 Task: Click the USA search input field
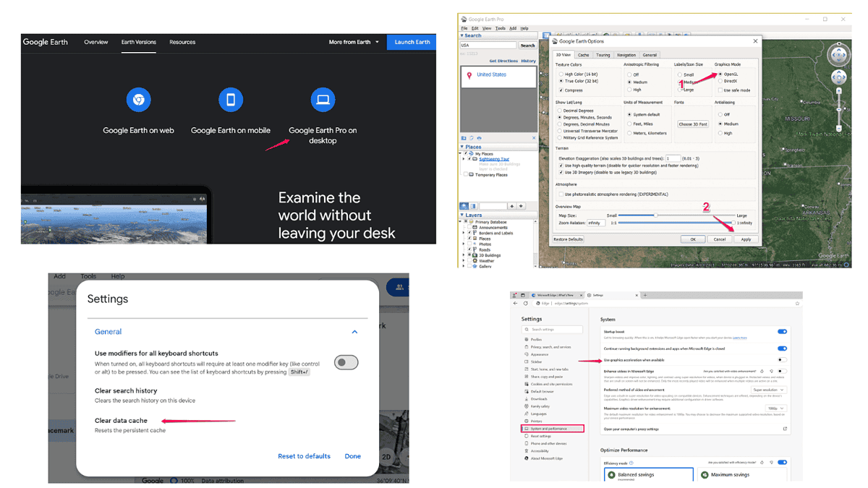(x=488, y=45)
